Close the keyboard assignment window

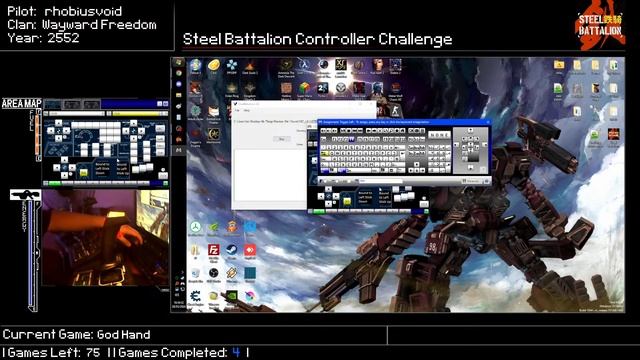point(487,122)
